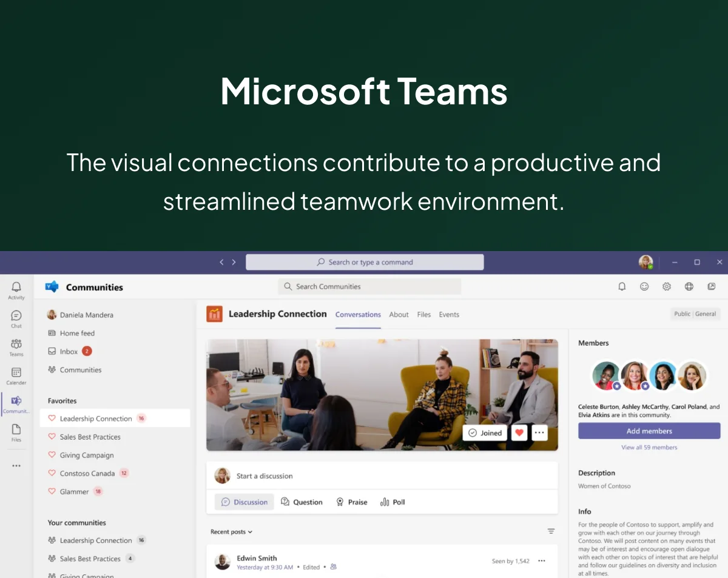The image size is (728, 578).
Task: Show more apps ellipsis in left rail
Action: [x=16, y=466]
